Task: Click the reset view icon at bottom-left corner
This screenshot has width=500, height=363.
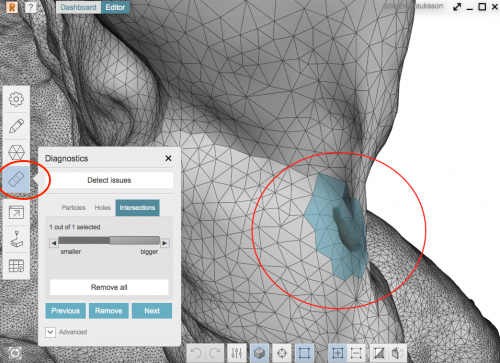Action: point(15,353)
